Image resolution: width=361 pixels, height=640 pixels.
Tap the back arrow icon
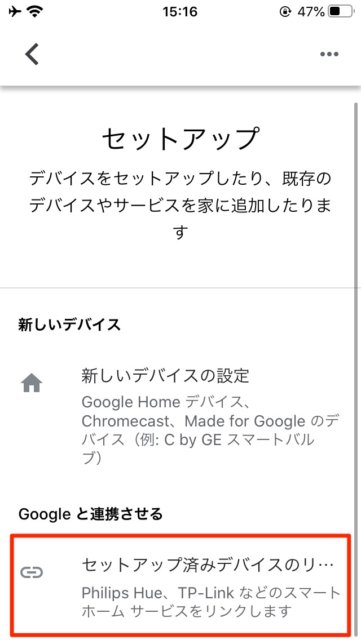point(32,54)
